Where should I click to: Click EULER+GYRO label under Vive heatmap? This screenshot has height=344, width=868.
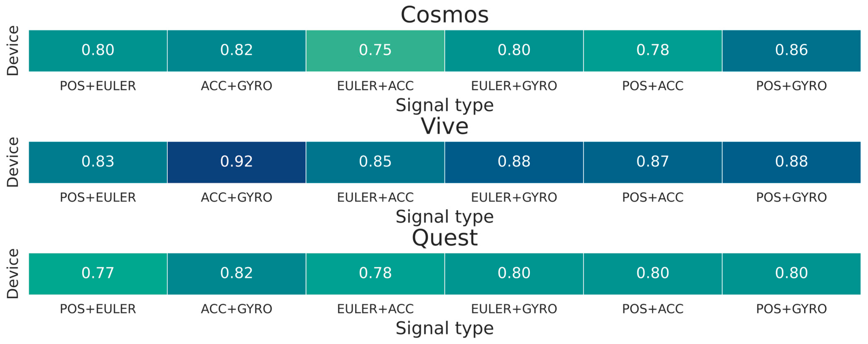pyautogui.click(x=514, y=197)
